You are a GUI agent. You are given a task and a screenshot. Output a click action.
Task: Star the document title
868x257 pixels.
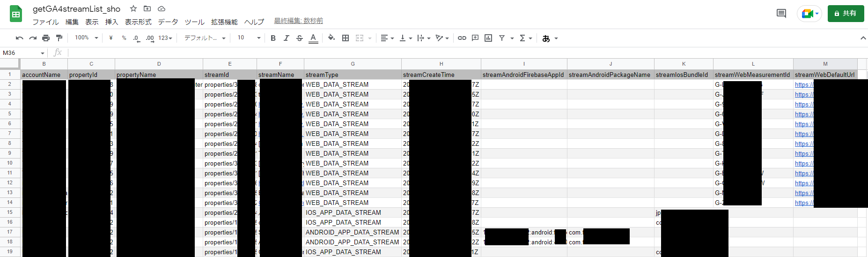click(x=133, y=8)
